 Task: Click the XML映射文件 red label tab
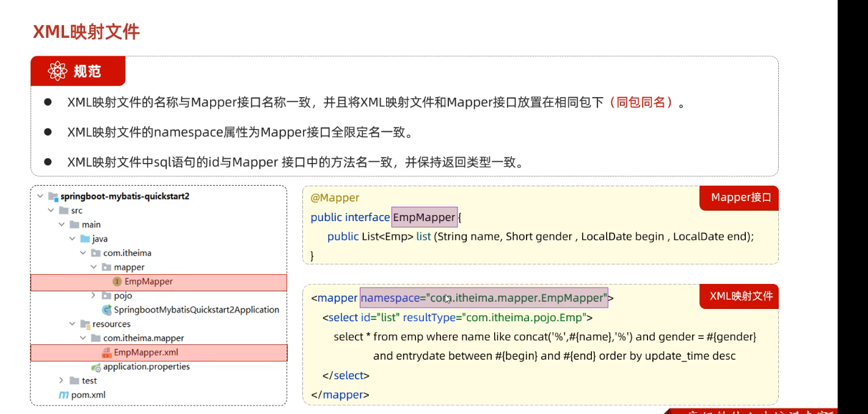(x=740, y=296)
